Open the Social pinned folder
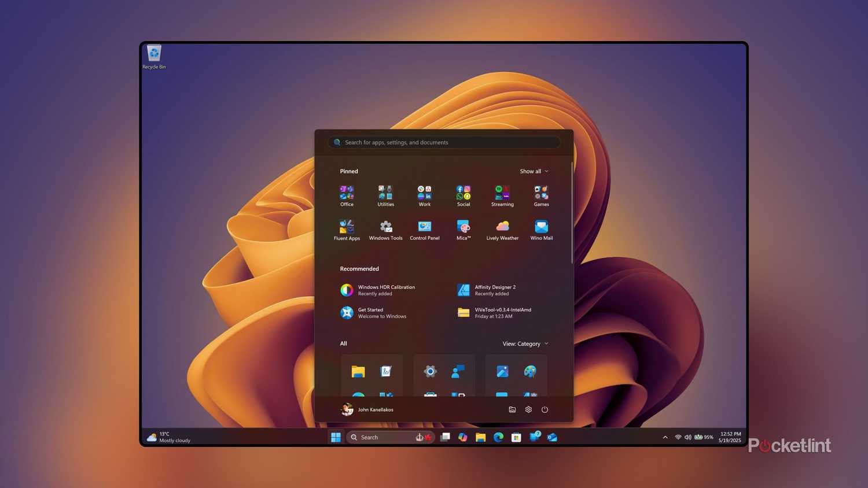 (463, 193)
